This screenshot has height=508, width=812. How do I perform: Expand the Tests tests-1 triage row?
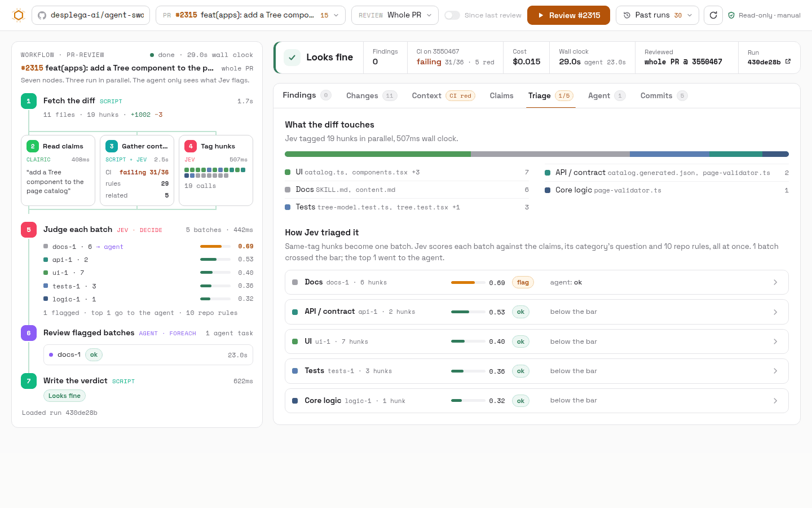click(x=537, y=371)
